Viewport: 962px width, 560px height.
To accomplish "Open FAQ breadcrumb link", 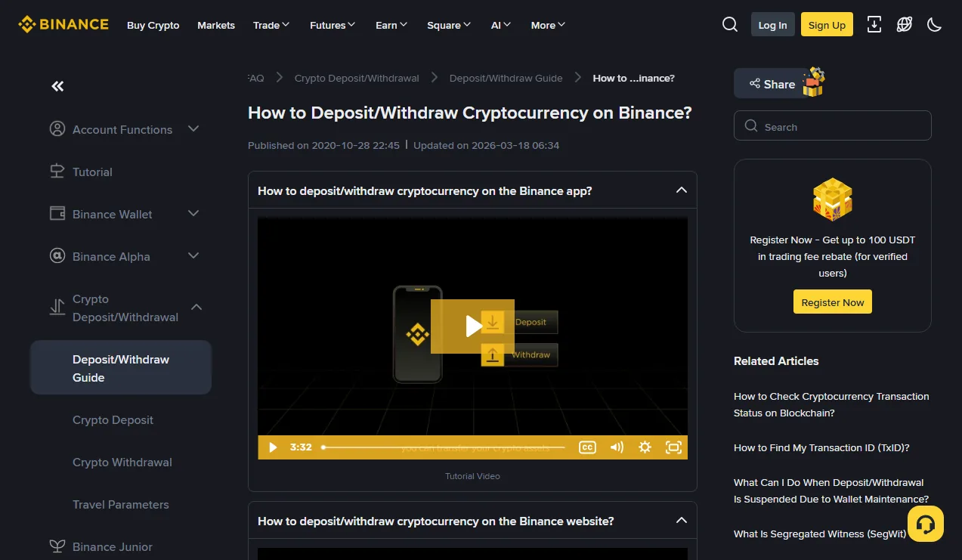I will point(256,78).
